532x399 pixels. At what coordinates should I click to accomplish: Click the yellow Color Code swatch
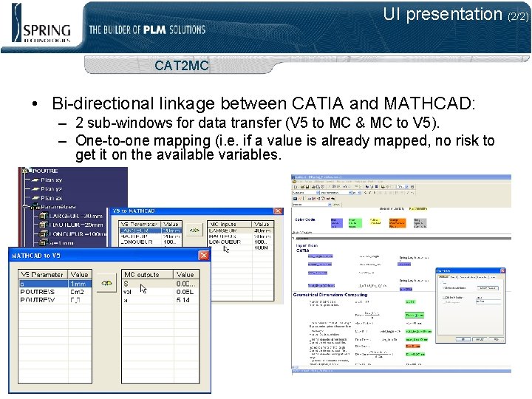375,222
